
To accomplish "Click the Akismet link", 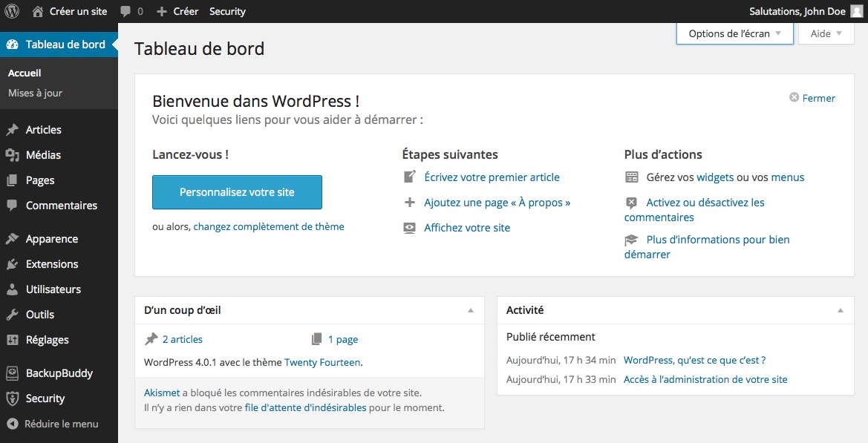I will (x=162, y=393).
